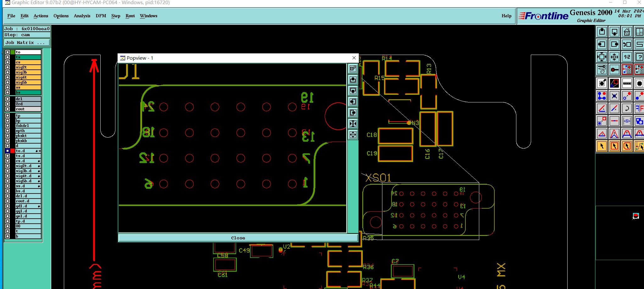Open the File menu
This screenshot has width=644, height=289.
coord(11,16)
